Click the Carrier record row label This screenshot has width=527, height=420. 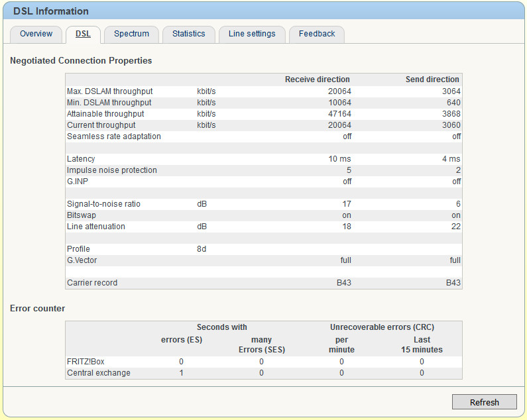(x=92, y=283)
